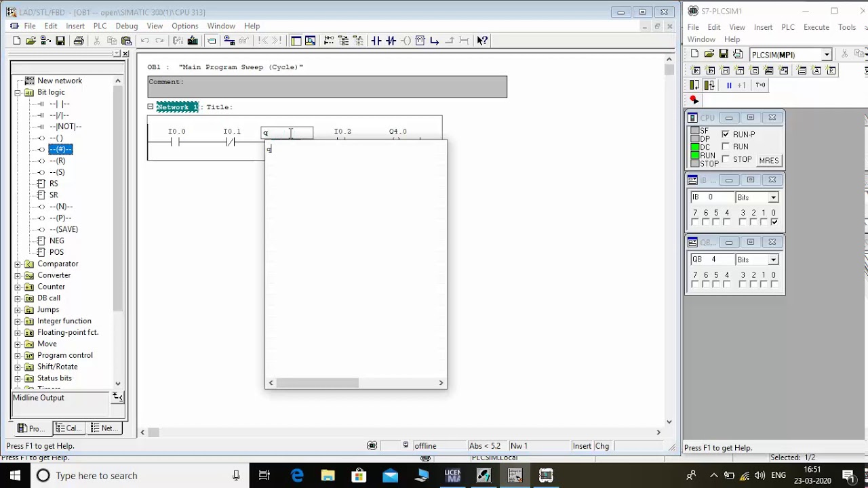
Task: Switch to the Net... tab below the tree
Action: 104,428
